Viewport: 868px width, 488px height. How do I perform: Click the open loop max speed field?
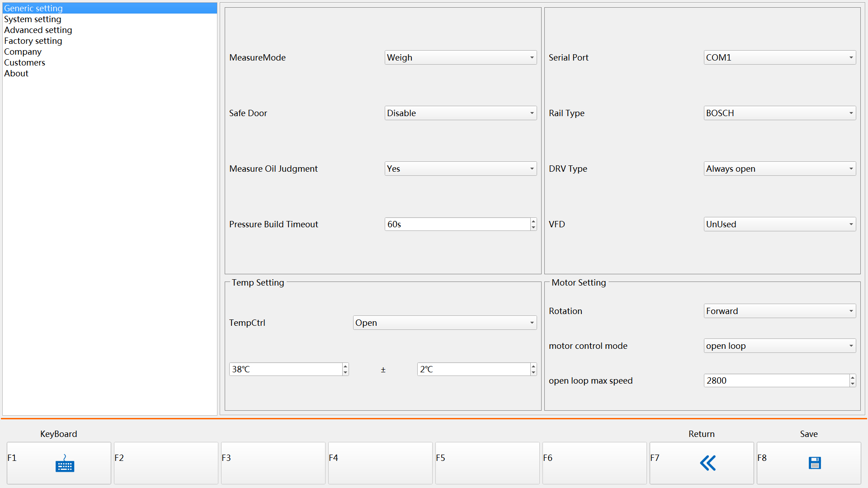(x=775, y=380)
